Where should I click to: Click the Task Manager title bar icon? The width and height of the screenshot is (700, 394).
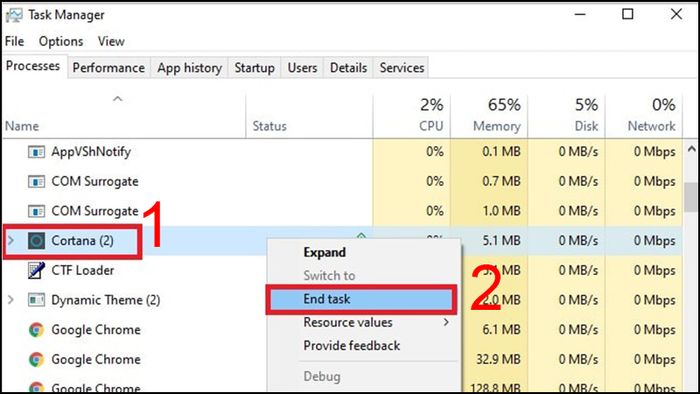(14, 16)
